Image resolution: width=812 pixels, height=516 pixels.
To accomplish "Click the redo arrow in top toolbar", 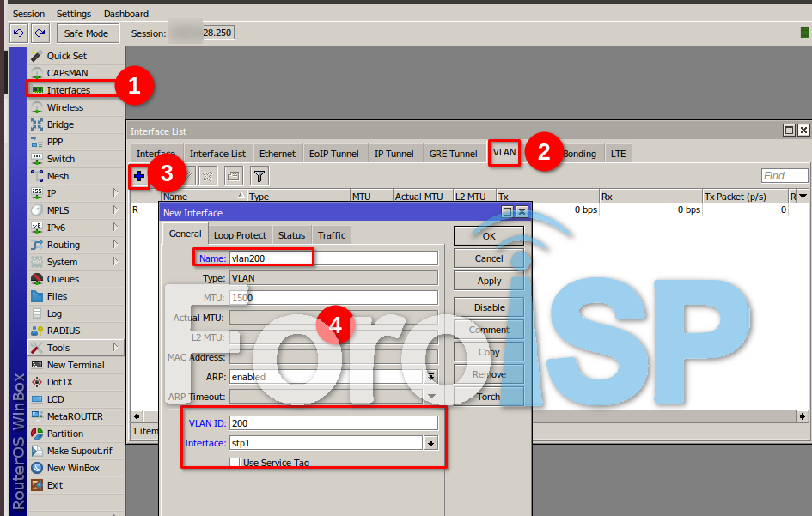I will click(40, 33).
